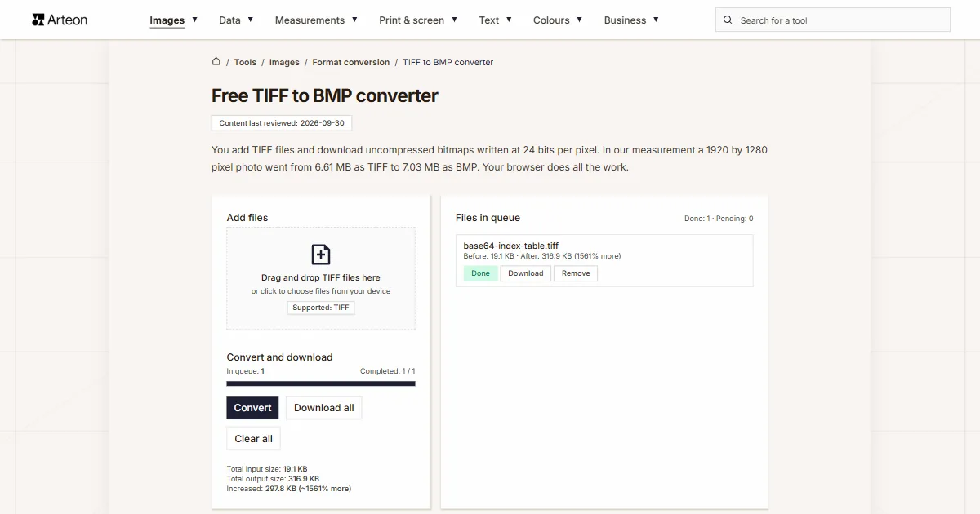The width and height of the screenshot is (980, 514).
Task: Click the Before/After size line in queue
Action: point(542,256)
